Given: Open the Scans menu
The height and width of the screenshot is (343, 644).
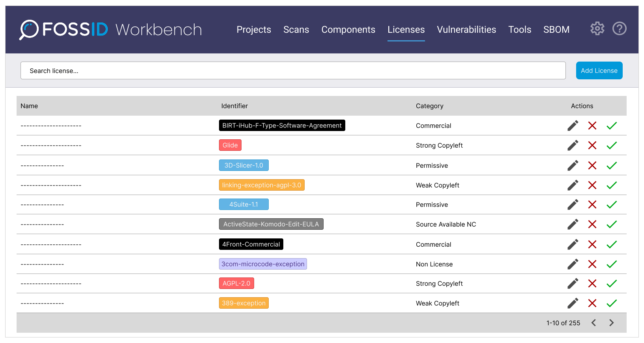Looking at the screenshot, I should coord(296,30).
